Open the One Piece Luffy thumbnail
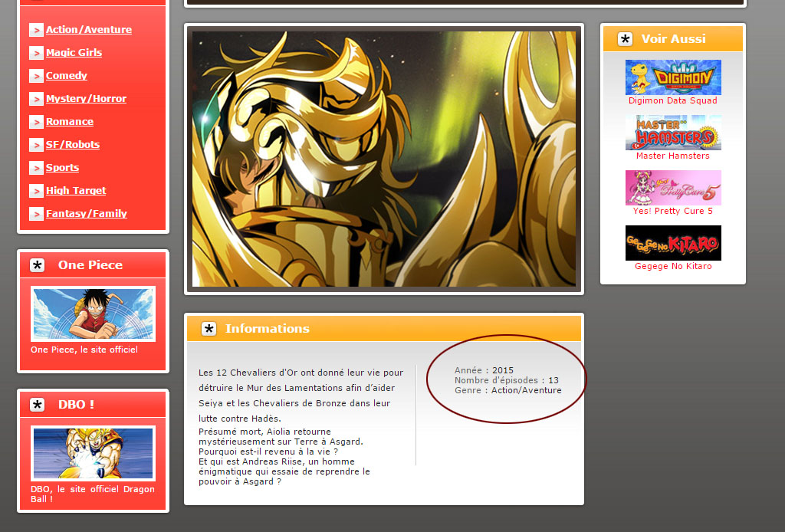This screenshot has height=532, width=785. click(93, 314)
